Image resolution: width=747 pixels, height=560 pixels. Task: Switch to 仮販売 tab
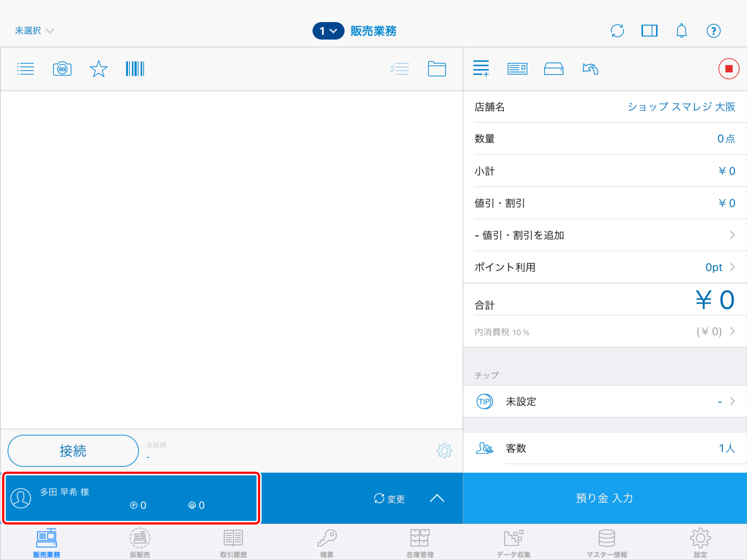[140, 542]
